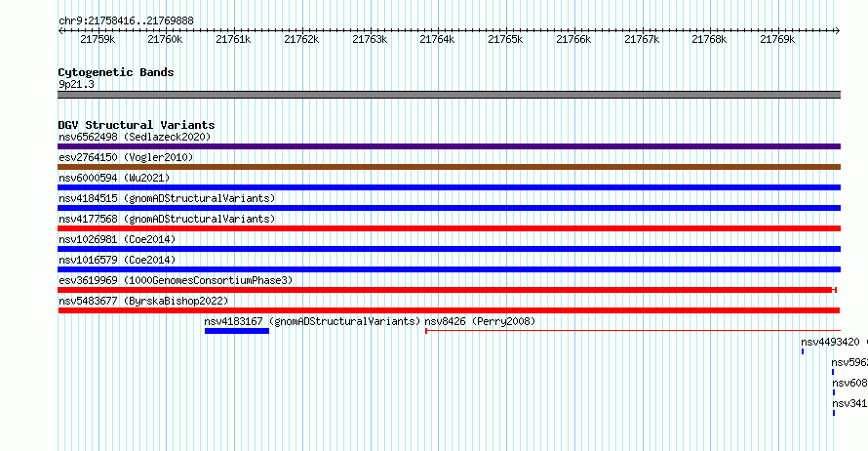Open the nsv4184515 gnomAD label
The width and height of the screenshot is (868, 451).
167,198
